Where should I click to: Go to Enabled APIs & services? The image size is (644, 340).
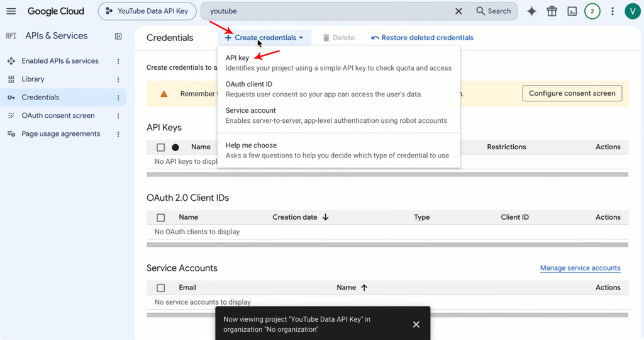coord(60,61)
